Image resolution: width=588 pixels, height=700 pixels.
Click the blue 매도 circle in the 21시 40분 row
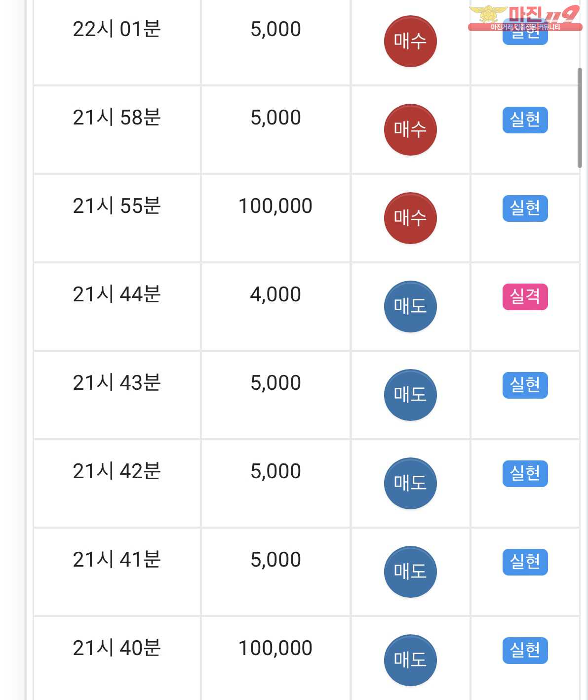point(410,660)
